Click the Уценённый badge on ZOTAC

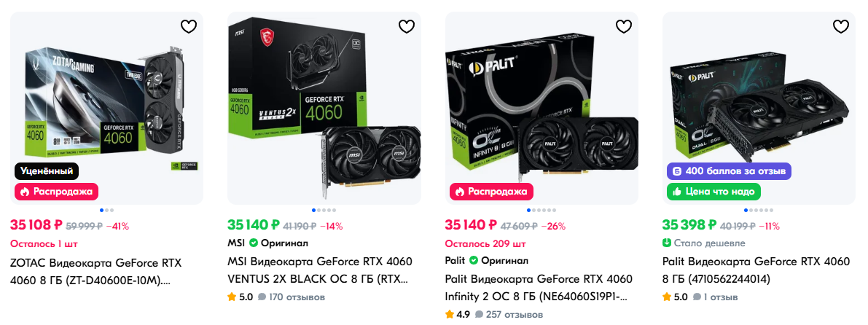click(x=47, y=171)
